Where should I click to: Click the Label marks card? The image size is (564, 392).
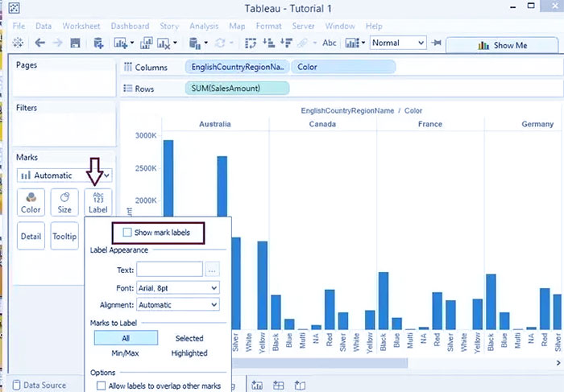98,202
